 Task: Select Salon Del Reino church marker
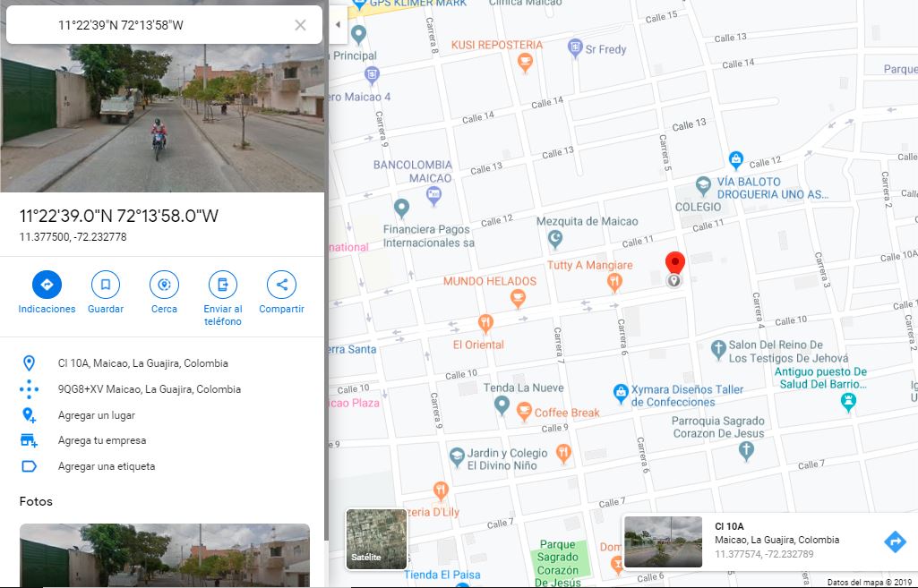click(718, 349)
